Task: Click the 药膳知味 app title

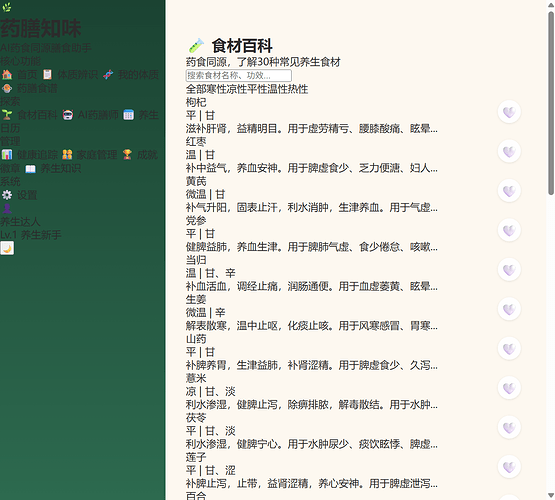Action: click(41, 28)
